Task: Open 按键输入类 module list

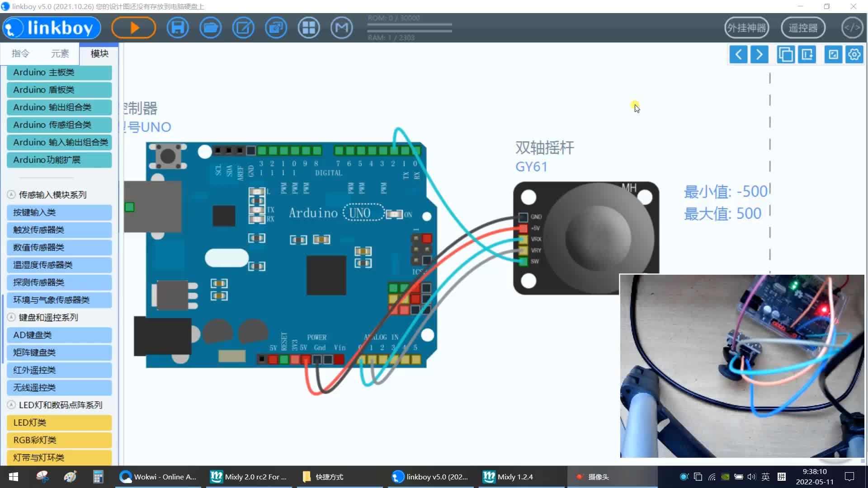Action: coord(59,212)
